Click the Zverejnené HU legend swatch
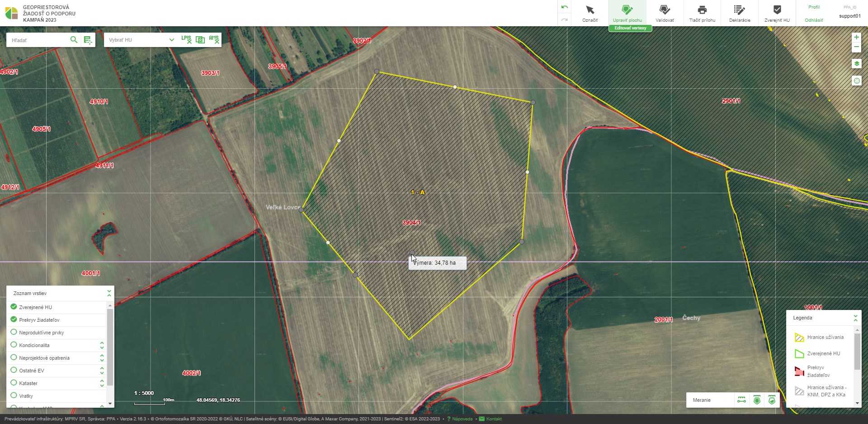Screen dimensions: 868x424 tap(799, 354)
